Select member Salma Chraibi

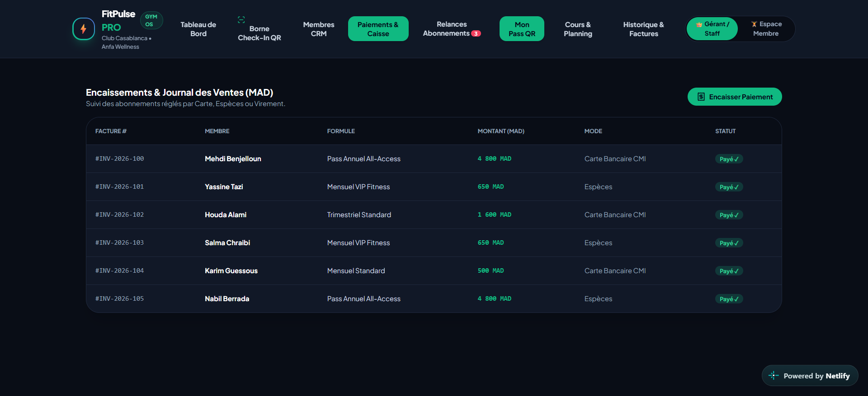227,243
